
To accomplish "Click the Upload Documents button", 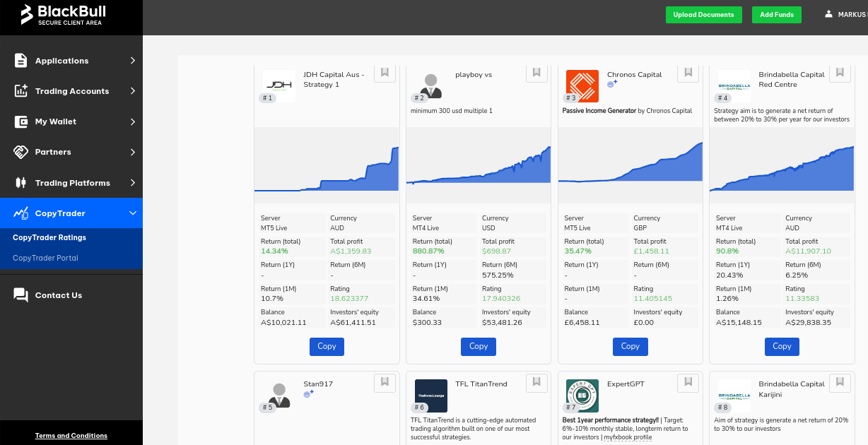I will (703, 14).
